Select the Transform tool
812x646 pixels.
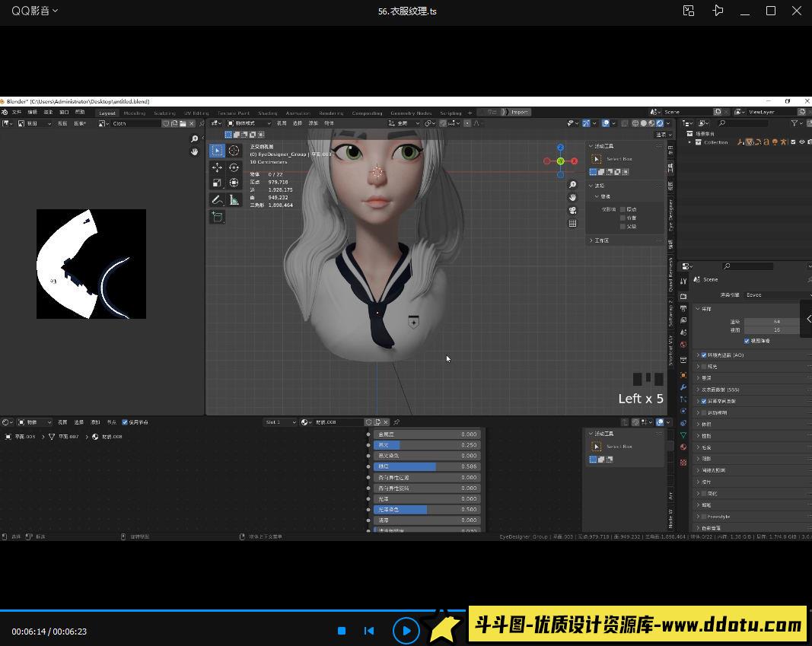click(x=234, y=183)
